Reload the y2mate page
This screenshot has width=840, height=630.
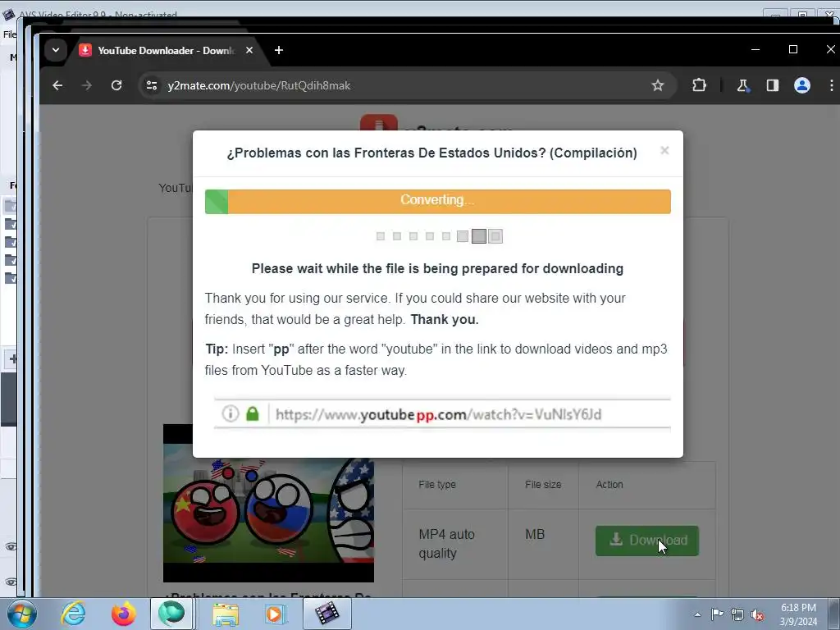click(116, 85)
